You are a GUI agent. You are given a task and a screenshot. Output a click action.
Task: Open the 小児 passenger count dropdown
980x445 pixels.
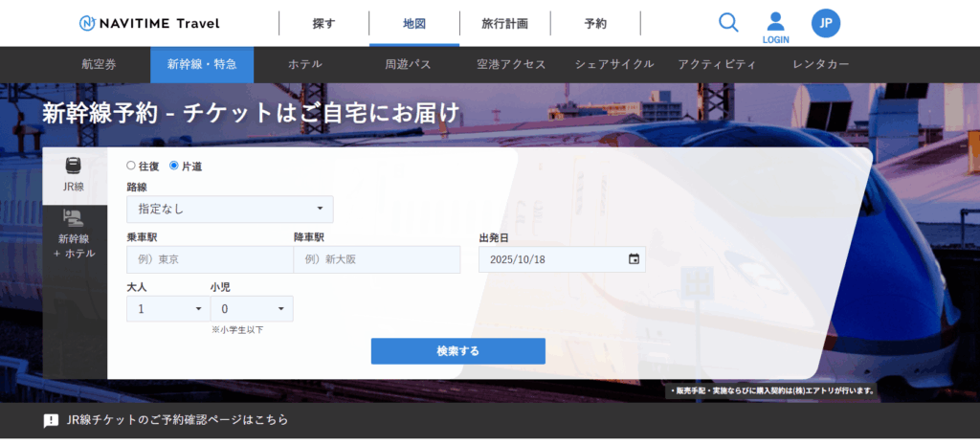pos(251,309)
